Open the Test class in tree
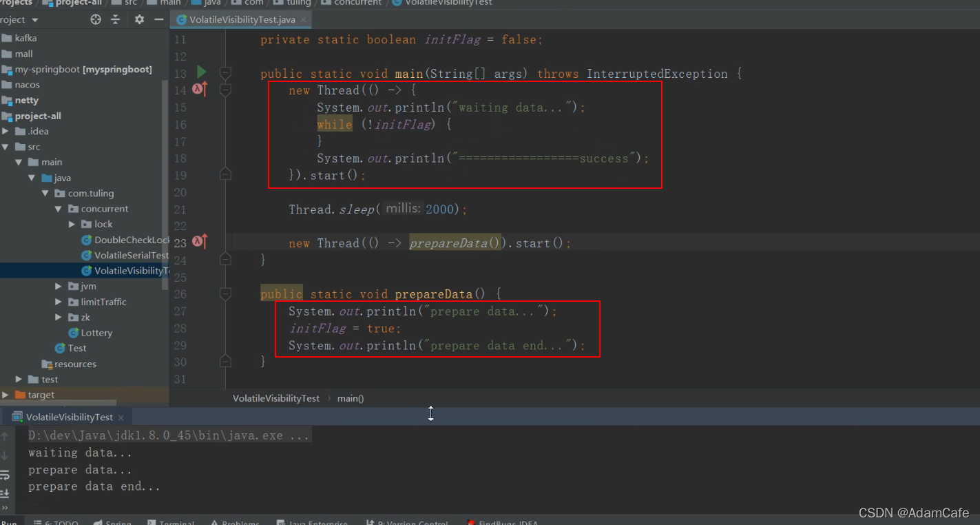The image size is (980, 525). pyautogui.click(x=71, y=348)
